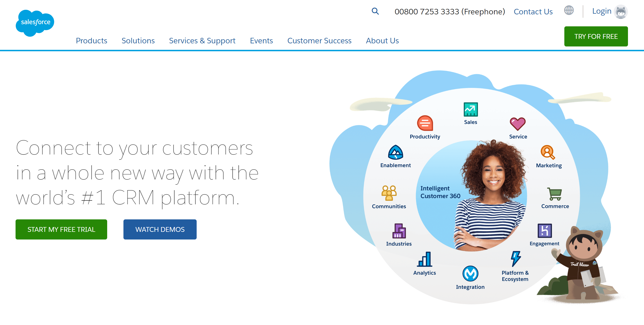Viewport: 644px width, 325px height.
Task: Click the Communities label text
Action: (x=389, y=206)
